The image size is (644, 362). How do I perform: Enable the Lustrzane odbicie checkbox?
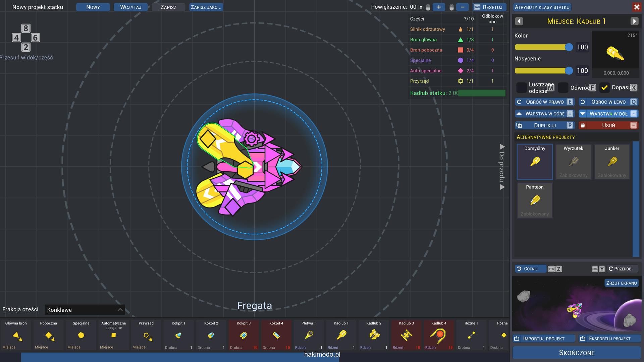click(x=521, y=88)
